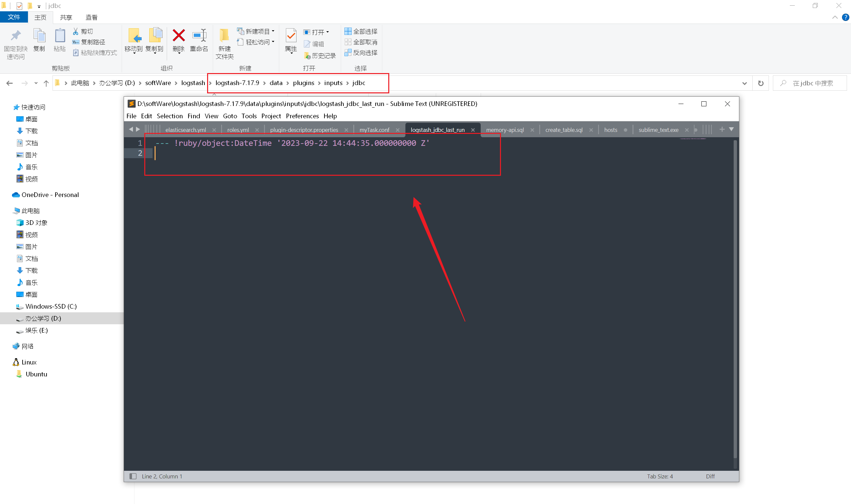The width and height of the screenshot is (851, 504).
Task: Open Sublime Preferences menu
Action: (x=303, y=116)
